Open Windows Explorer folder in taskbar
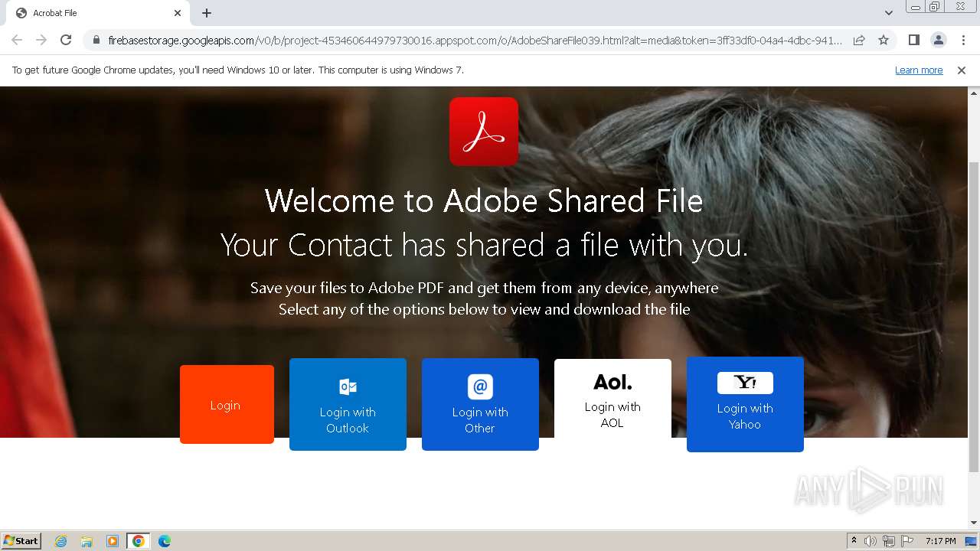This screenshot has height=551, width=980. pos(87,541)
